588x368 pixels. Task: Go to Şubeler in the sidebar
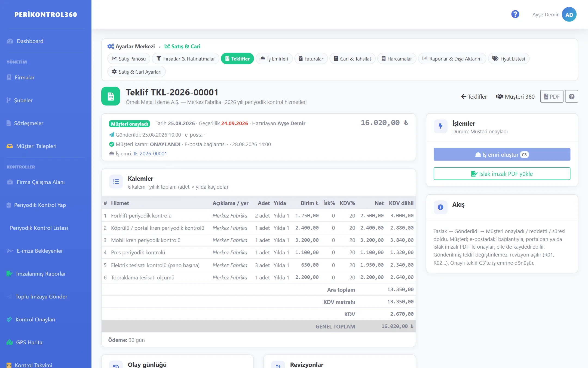23,100
